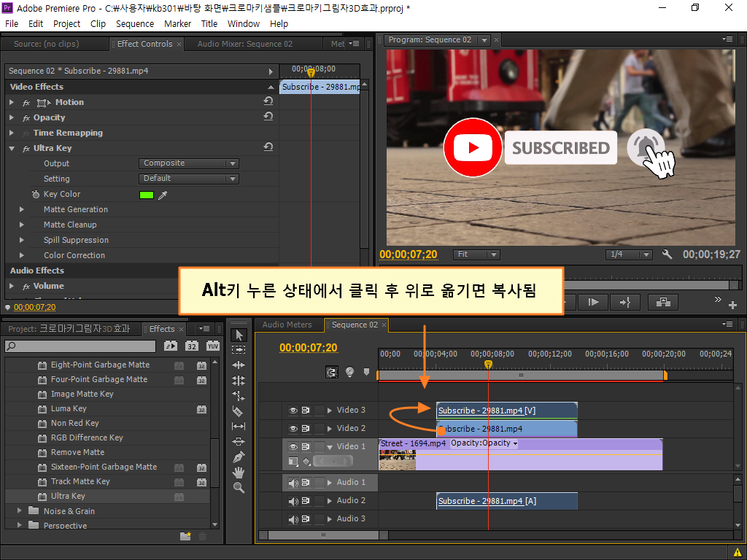The height and width of the screenshot is (560, 747).
Task: Switch to the Project tab
Action: (69, 329)
